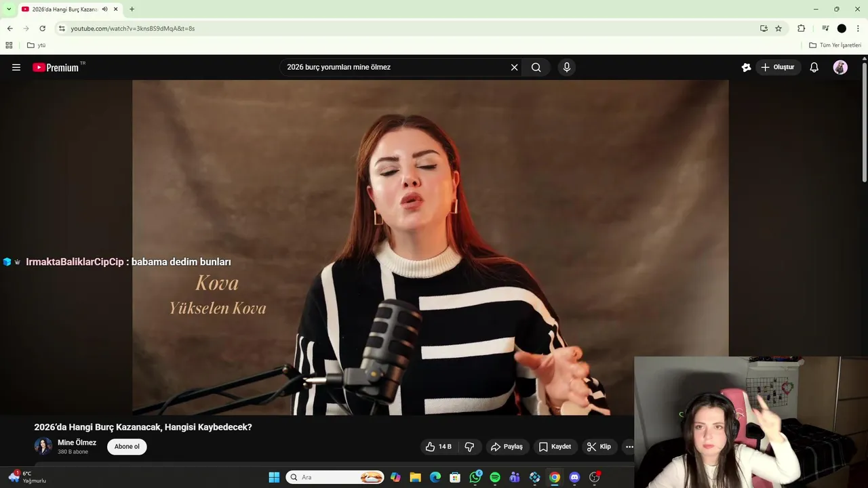The height and width of the screenshot is (488, 868).
Task: Clear the YouTube search query
Action: tap(514, 67)
